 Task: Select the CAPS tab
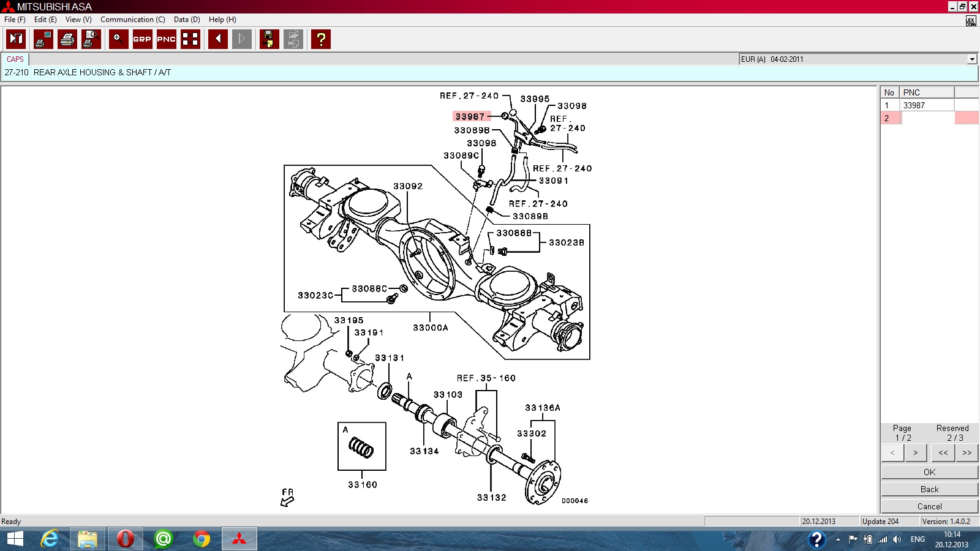tap(15, 59)
